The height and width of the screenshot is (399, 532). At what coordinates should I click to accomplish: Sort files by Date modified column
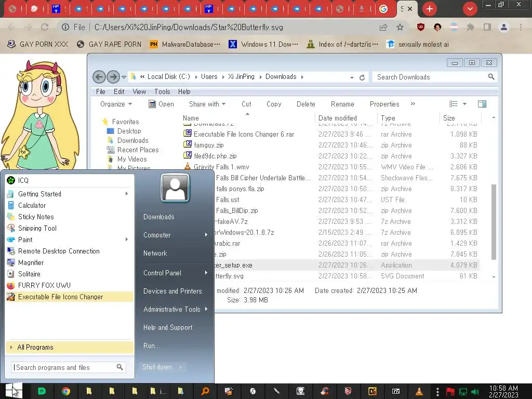pos(345,118)
